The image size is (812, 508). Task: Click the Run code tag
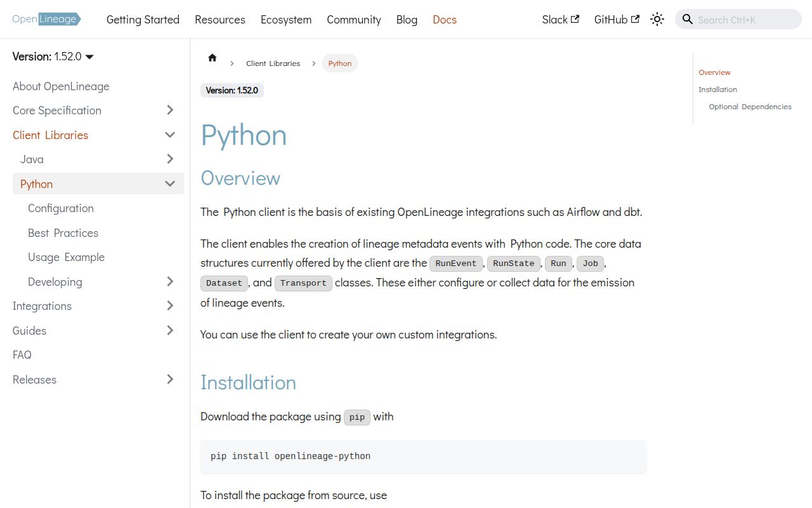559,264
